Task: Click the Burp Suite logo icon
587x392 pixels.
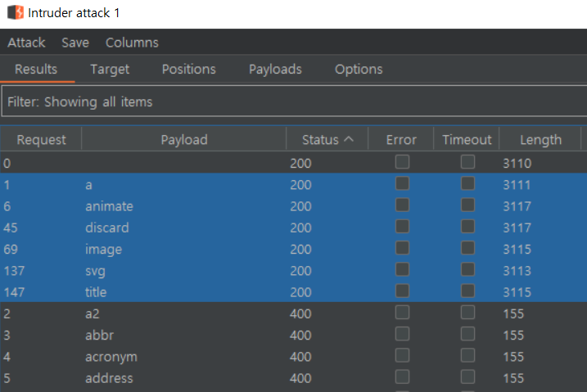Action: click(x=15, y=14)
